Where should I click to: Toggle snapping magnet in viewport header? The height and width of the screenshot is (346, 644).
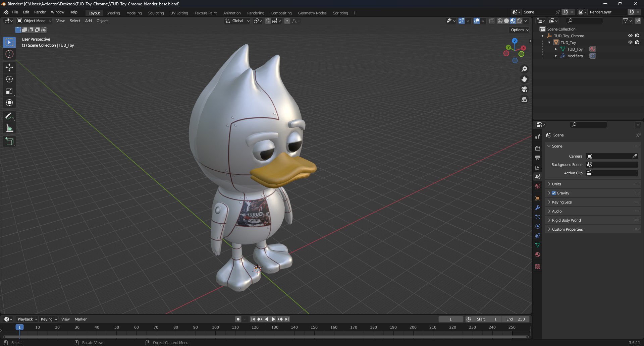click(268, 21)
